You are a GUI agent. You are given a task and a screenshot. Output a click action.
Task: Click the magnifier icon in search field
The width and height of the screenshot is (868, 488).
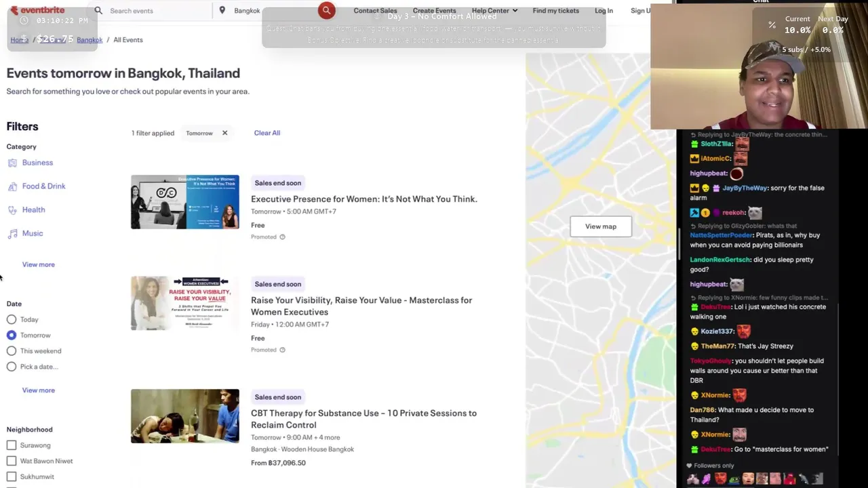(x=98, y=10)
